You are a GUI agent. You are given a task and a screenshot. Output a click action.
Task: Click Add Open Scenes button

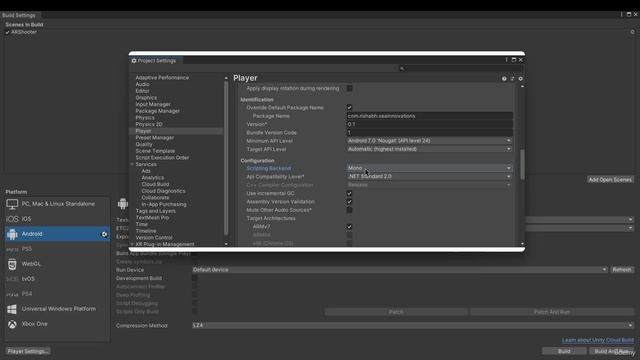[610, 180]
